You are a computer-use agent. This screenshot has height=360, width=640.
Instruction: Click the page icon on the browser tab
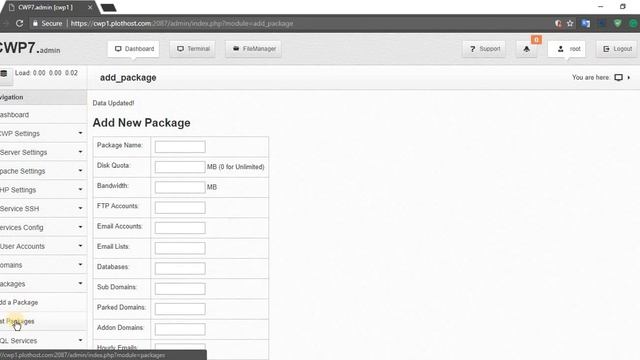pos(12,7)
